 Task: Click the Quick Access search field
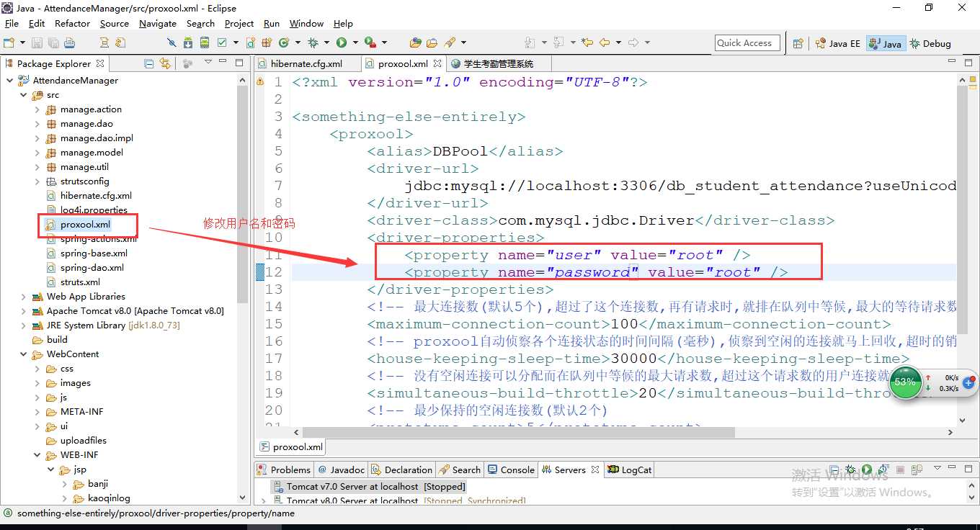coord(747,43)
